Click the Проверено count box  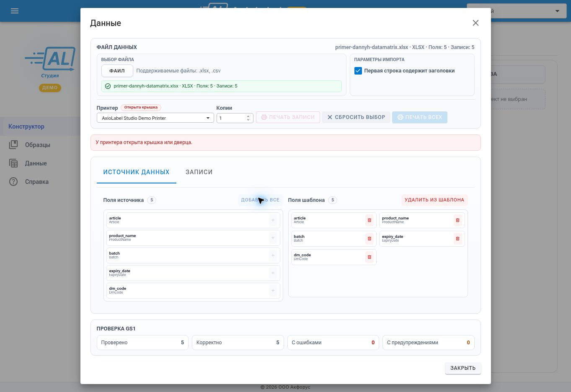coord(142,343)
